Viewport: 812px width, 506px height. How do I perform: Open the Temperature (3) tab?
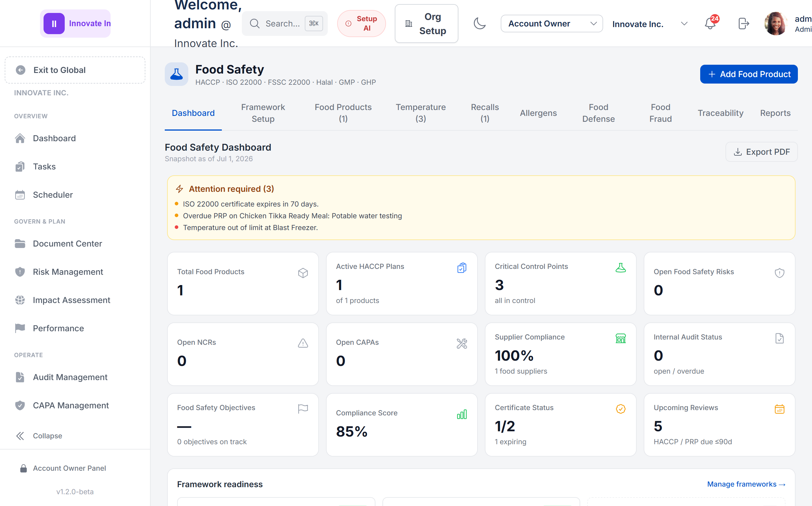pyautogui.click(x=420, y=113)
